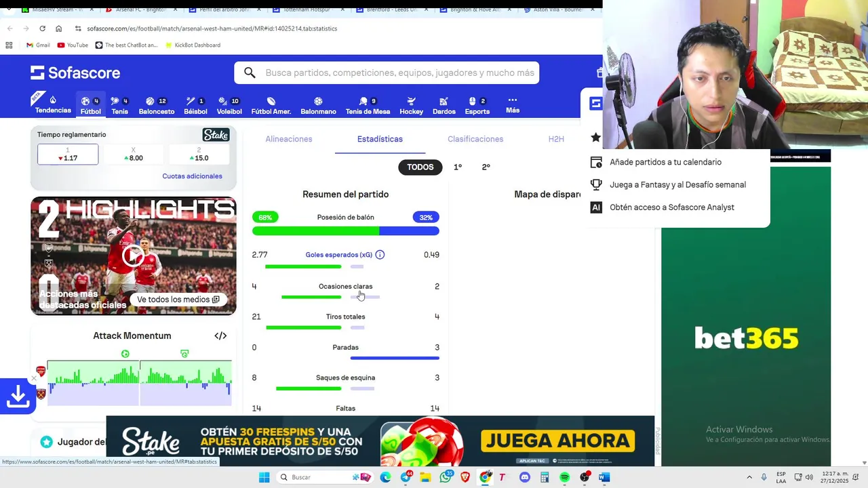The width and height of the screenshot is (868, 488).
Task: Select the away win odds 15.0
Action: (x=199, y=155)
